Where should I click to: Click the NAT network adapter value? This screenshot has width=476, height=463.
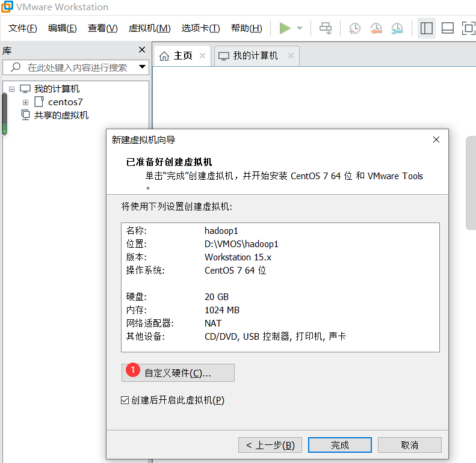(213, 323)
